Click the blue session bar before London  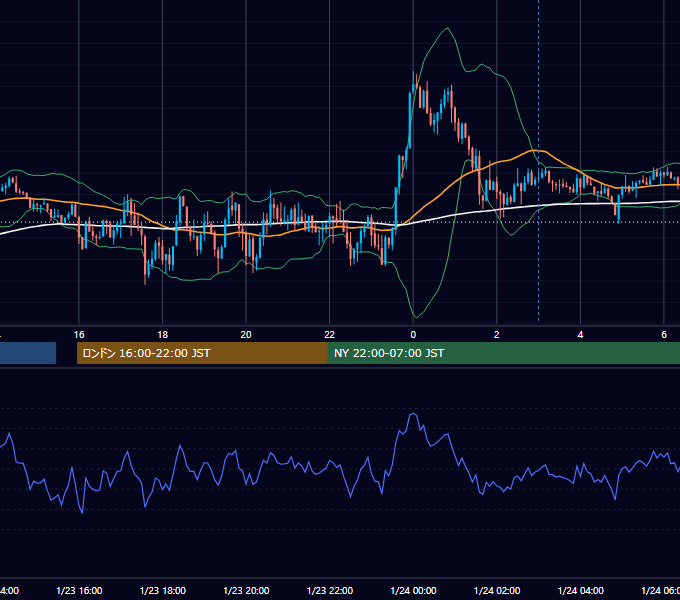(28, 353)
